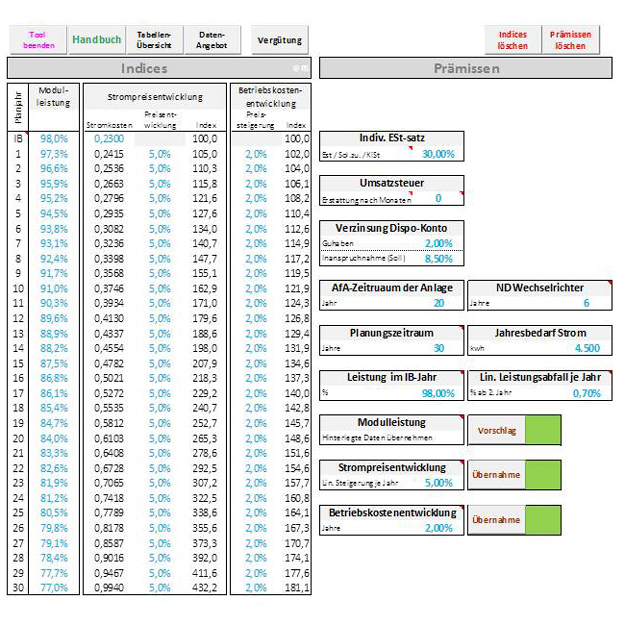This screenshot has width=625, height=625.
Task: Select Inanspruchnahme (Soll) 8,50% cell
Action: [437, 258]
